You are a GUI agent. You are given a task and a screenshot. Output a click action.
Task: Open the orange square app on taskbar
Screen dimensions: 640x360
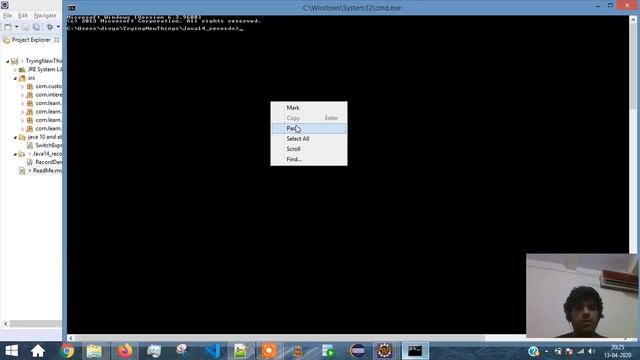269,351
